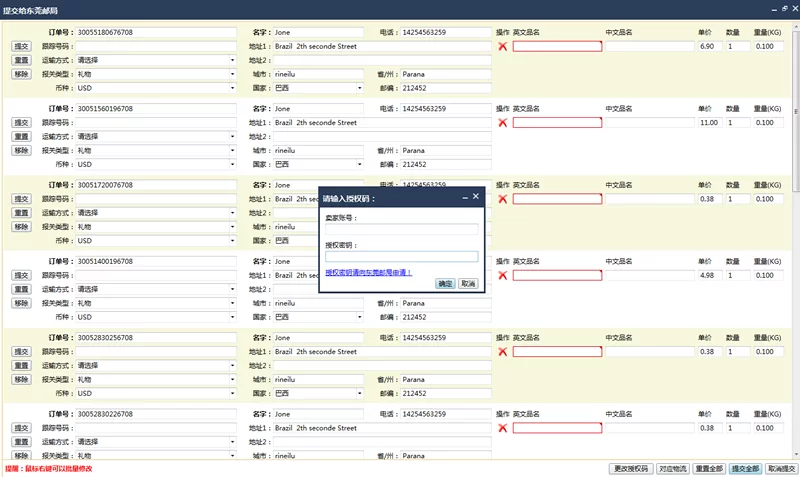Click 确定 in the authorization dialog
The width and height of the screenshot is (800, 477).
pos(446,284)
